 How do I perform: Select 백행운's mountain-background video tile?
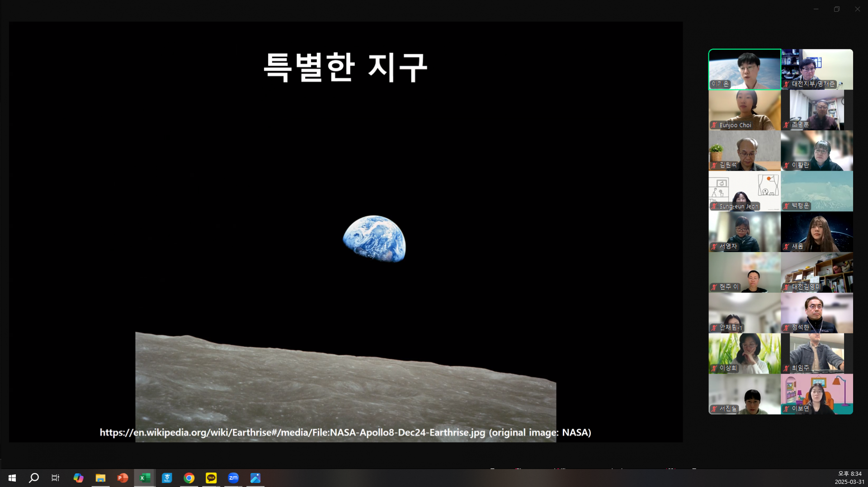[817, 191]
